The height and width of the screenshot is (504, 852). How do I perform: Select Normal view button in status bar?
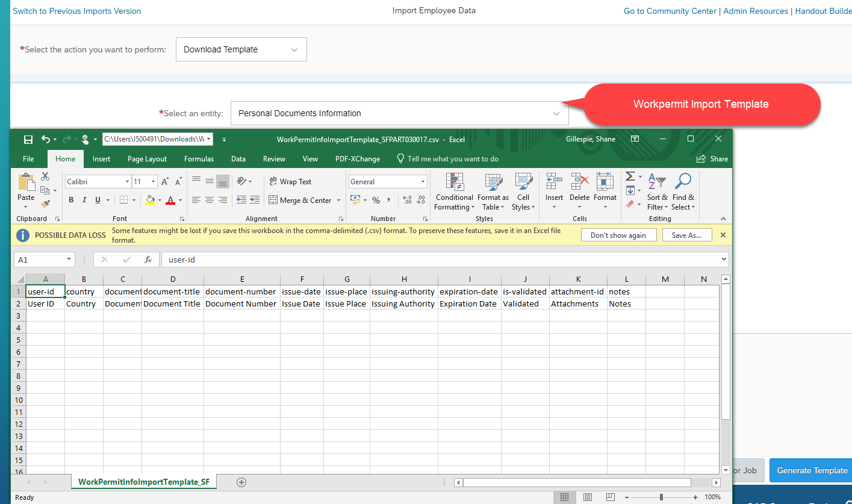click(x=564, y=497)
